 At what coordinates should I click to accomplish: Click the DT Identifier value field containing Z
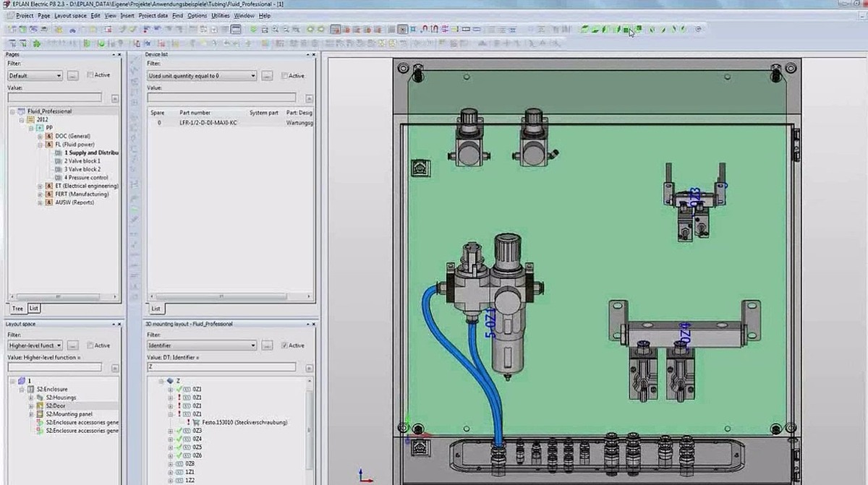pyautogui.click(x=221, y=367)
